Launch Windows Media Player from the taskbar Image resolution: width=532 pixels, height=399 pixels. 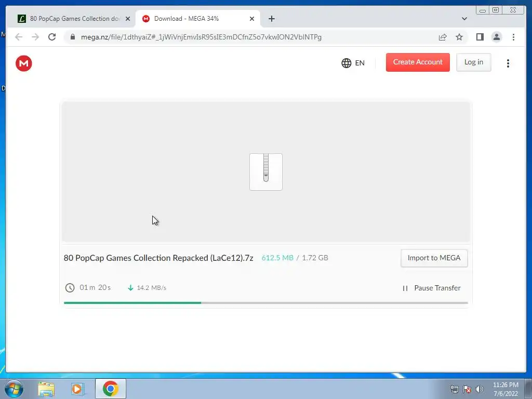(78, 389)
